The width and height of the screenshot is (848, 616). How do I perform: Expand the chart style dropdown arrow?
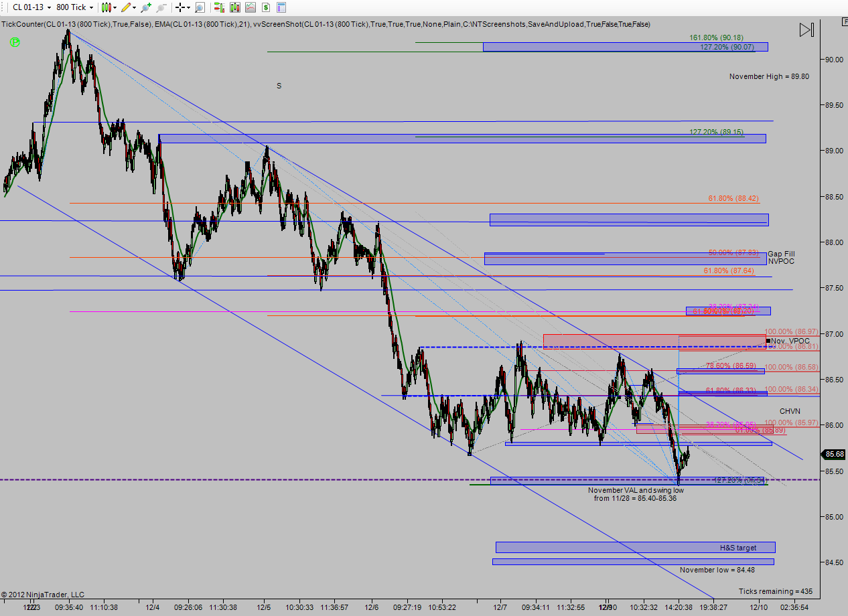(116, 7)
